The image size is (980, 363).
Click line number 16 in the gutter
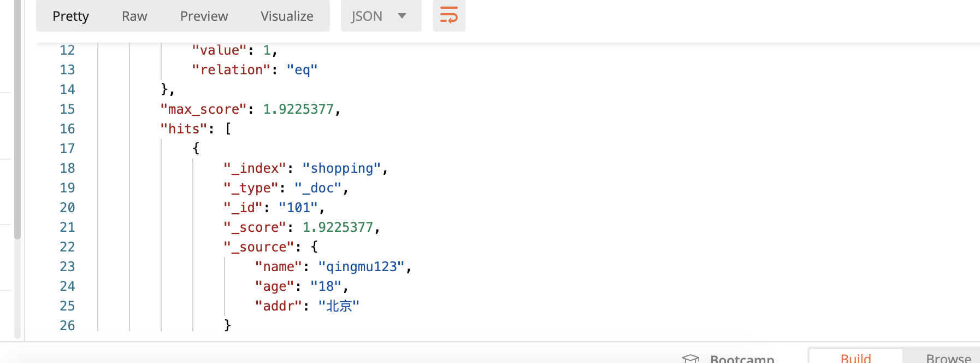[67, 129]
